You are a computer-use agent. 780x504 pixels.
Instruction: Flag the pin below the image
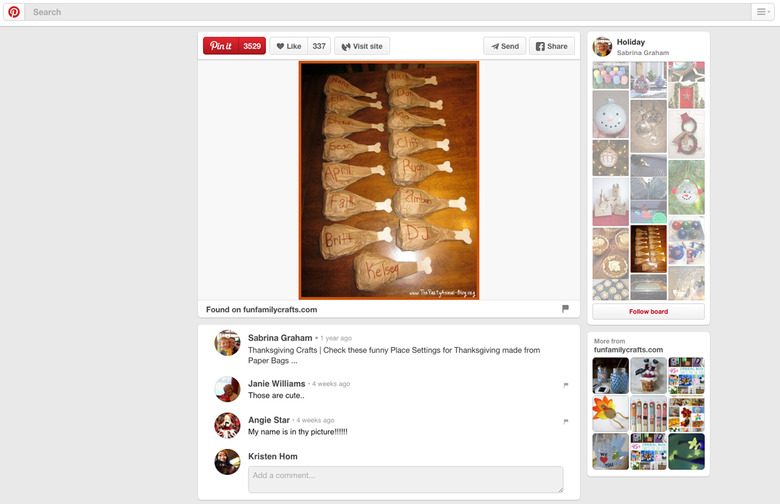[565, 309]
